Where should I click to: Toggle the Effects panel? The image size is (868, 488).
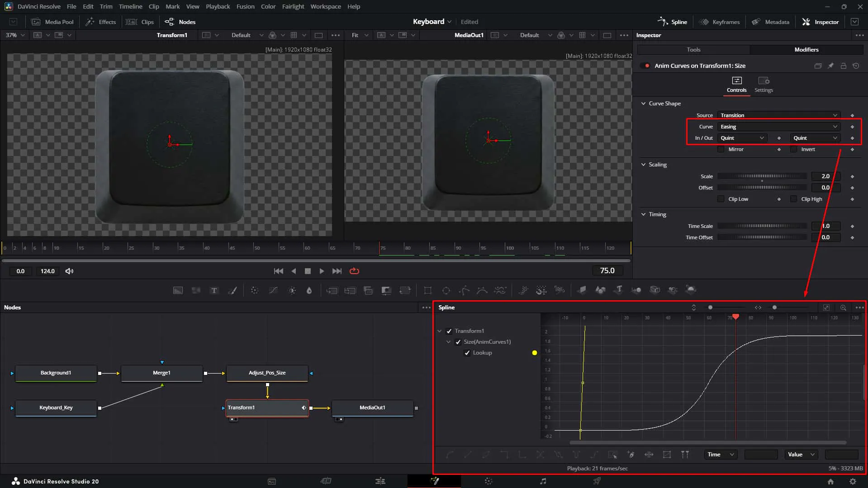[x=101, y=22]
